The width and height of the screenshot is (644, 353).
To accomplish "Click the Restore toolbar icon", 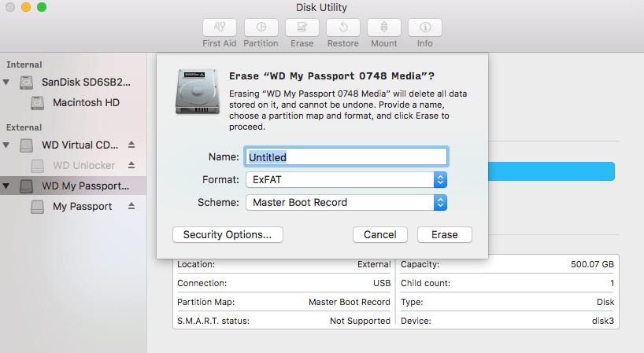I will [x=342, y=28].
